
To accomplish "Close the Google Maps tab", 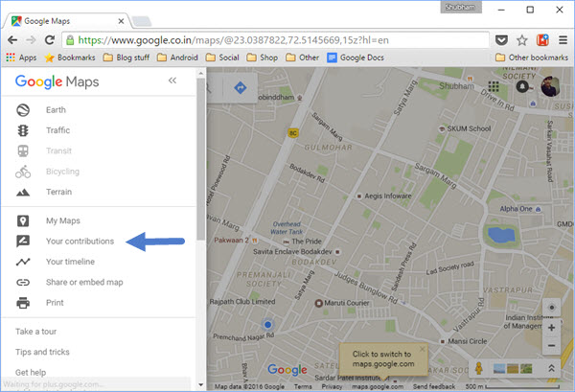I will (121, 21).
